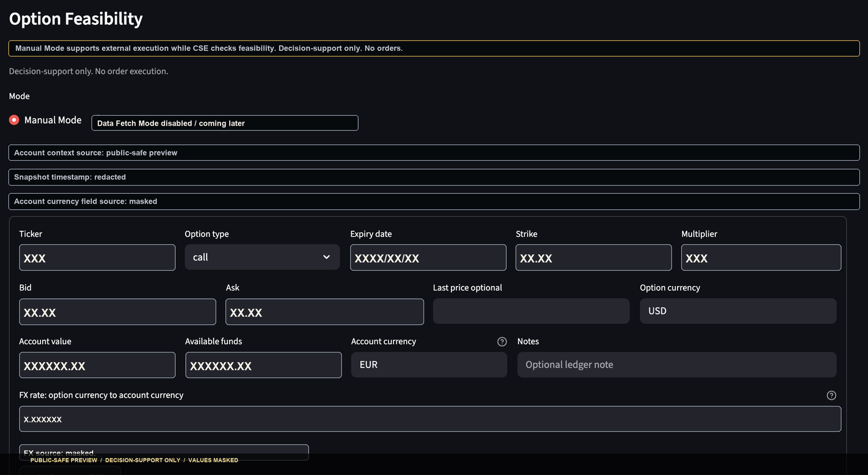
Task: Click the Optional ledger note field
Action: tap(677, 364)
